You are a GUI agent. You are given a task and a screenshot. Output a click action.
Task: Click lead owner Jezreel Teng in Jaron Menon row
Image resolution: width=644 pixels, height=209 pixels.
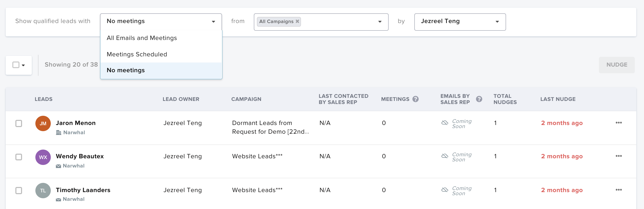[183, 123]
